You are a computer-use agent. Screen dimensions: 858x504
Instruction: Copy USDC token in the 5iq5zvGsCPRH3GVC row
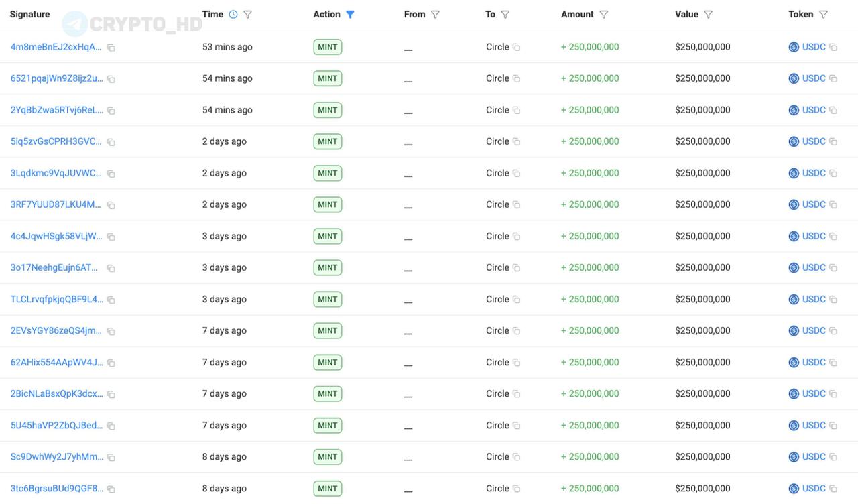pos(833,141)
